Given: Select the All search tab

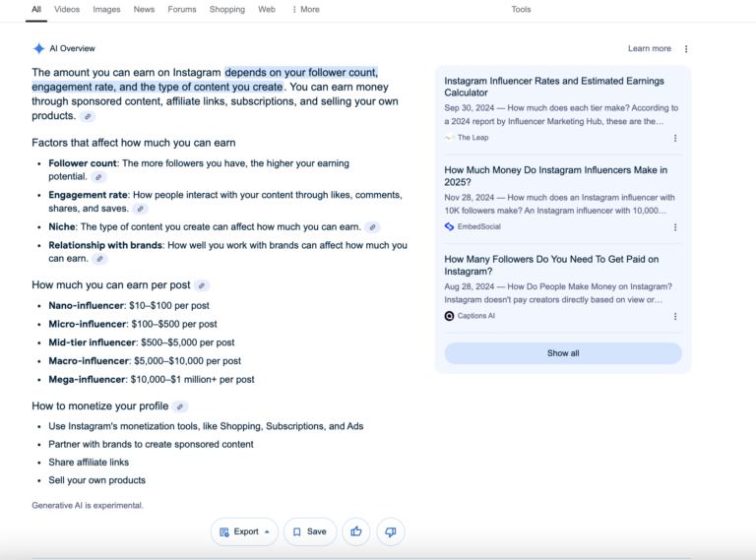Looking at the screenshot, I should [36, 9].
